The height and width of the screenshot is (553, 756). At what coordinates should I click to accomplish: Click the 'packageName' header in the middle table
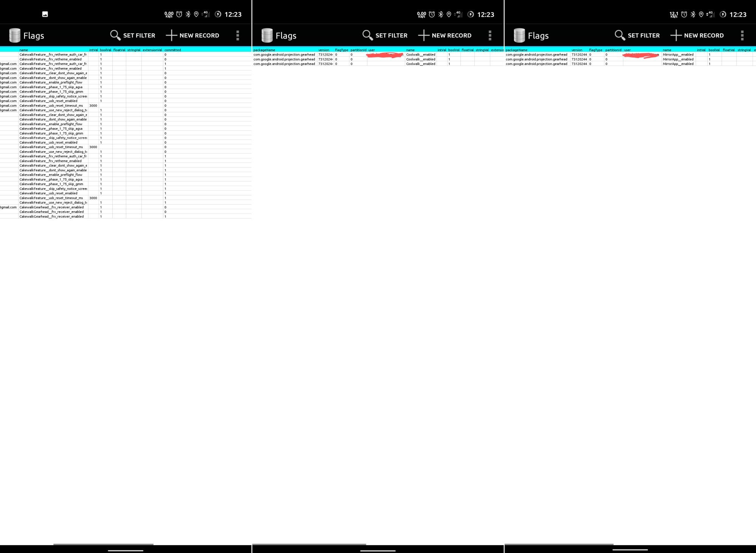point(264,50)
